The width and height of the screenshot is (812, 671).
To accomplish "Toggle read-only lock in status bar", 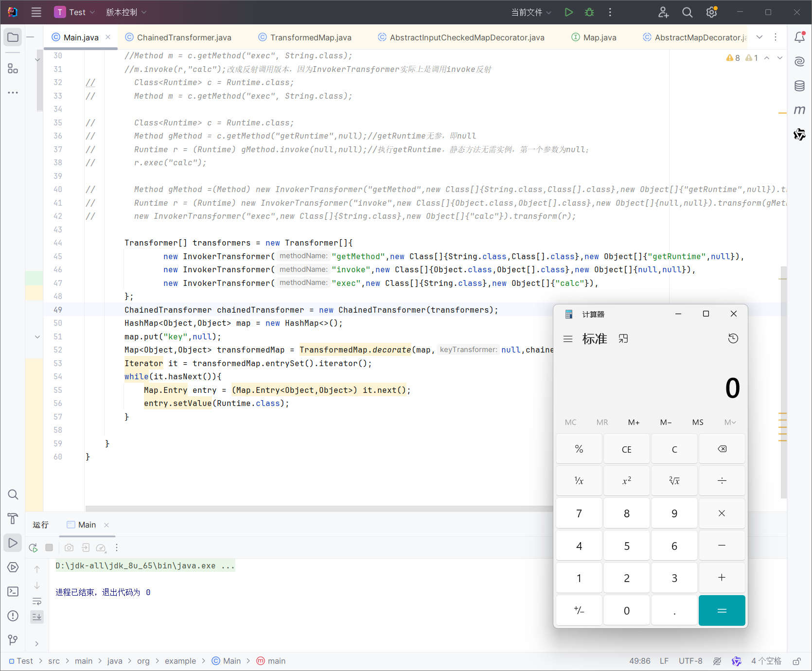I will (x=796, y=661).
